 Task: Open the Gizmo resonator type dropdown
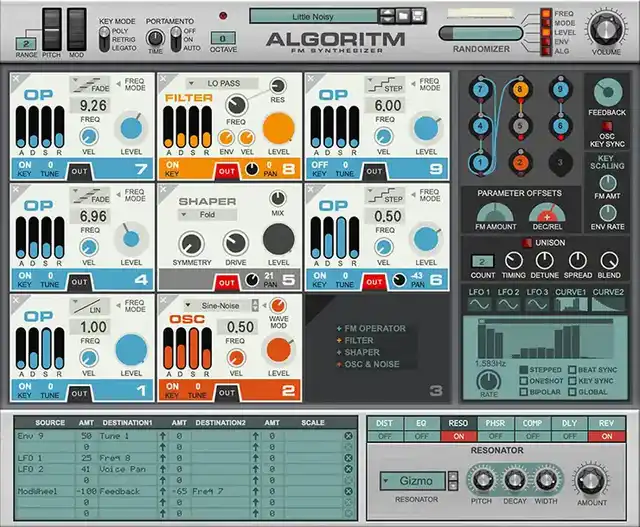(x=413, y=481)
